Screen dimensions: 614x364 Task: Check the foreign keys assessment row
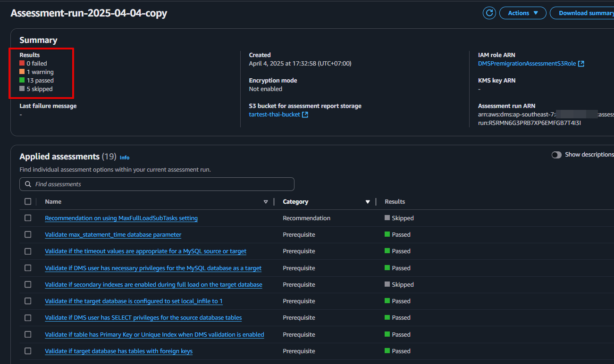point(28,351)
